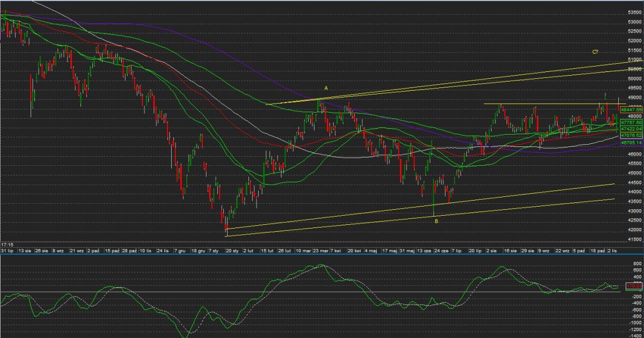Click the 800 oscillator scale label
Image resolution: width=644 pixels, height=338 pixels.
point(637,264)
